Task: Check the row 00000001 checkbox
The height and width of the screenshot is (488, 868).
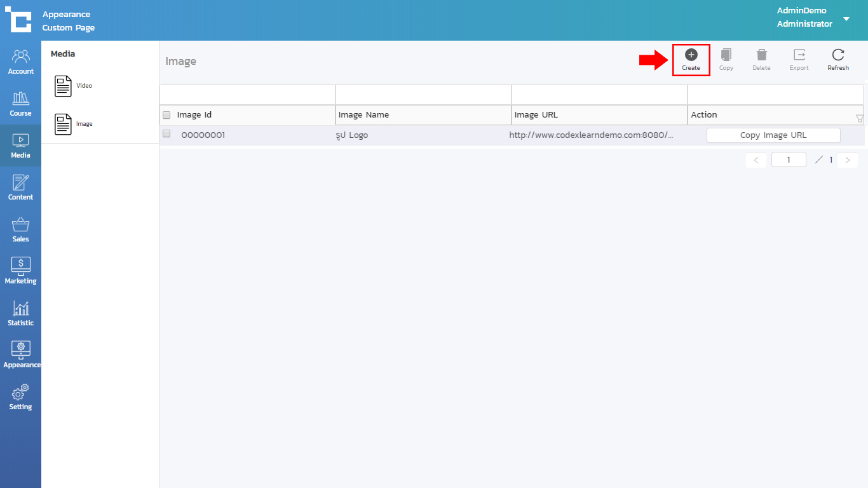Action: tap(166, 134)
